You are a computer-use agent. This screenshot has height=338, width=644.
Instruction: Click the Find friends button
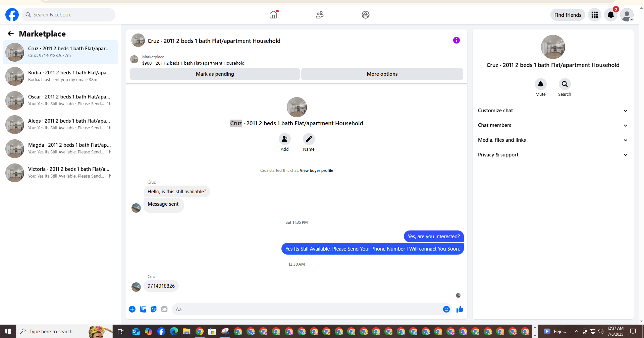click(568, 15)
